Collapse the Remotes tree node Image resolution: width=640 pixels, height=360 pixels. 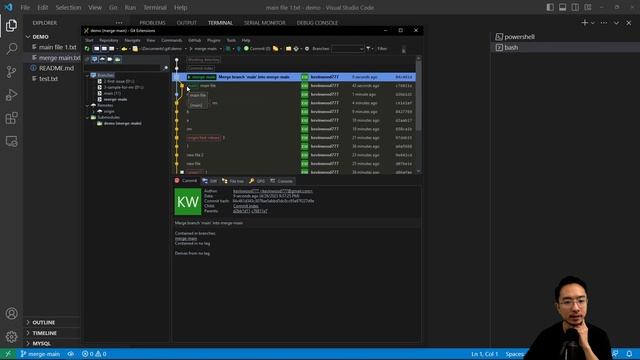(x=87, y=105)
